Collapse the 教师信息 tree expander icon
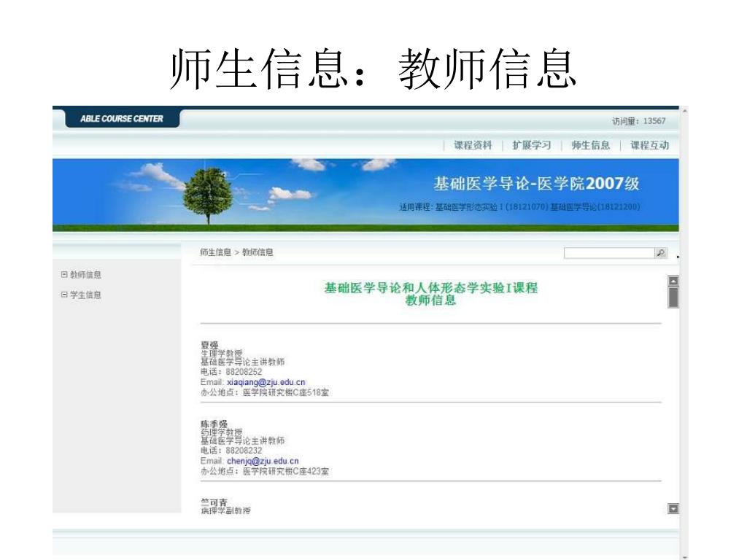The width and height of the screenshot is (747, 560). (x=64, y=275)
